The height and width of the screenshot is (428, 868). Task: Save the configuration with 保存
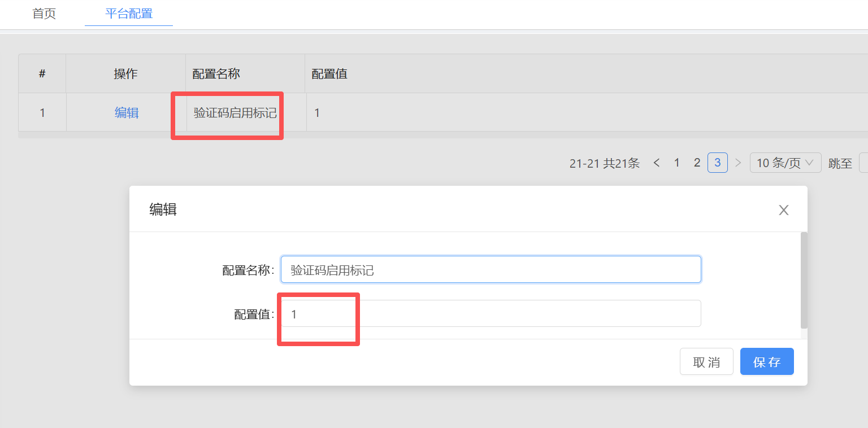click(x=767, y=361)
